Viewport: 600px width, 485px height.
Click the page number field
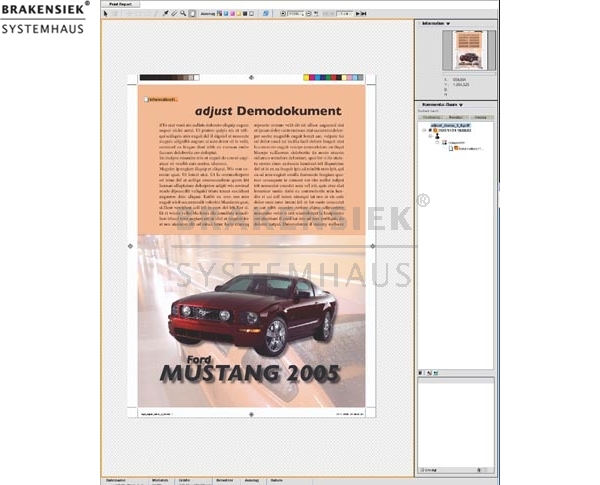click(344, 13)
